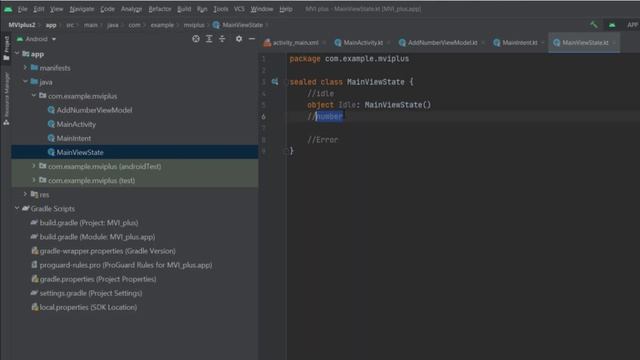Open the Analyze menu
The height and width of the screenshot is (360, 640).
131,9
